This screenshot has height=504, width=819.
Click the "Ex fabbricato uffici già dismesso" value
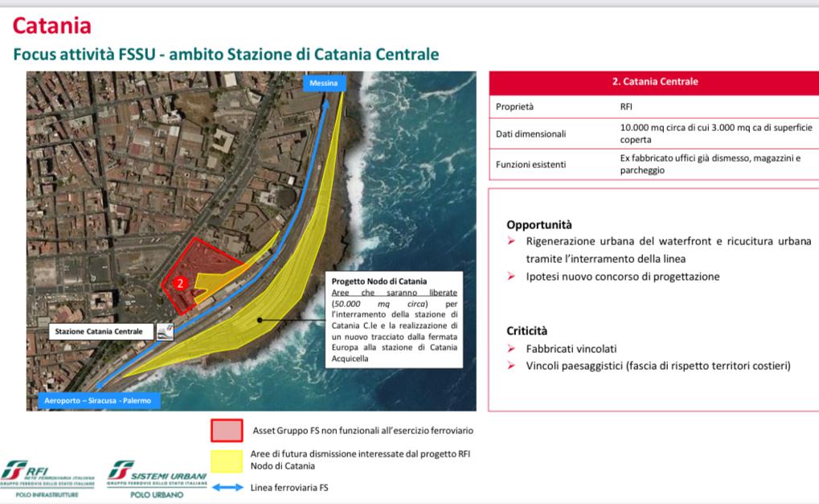pos(710,164)
